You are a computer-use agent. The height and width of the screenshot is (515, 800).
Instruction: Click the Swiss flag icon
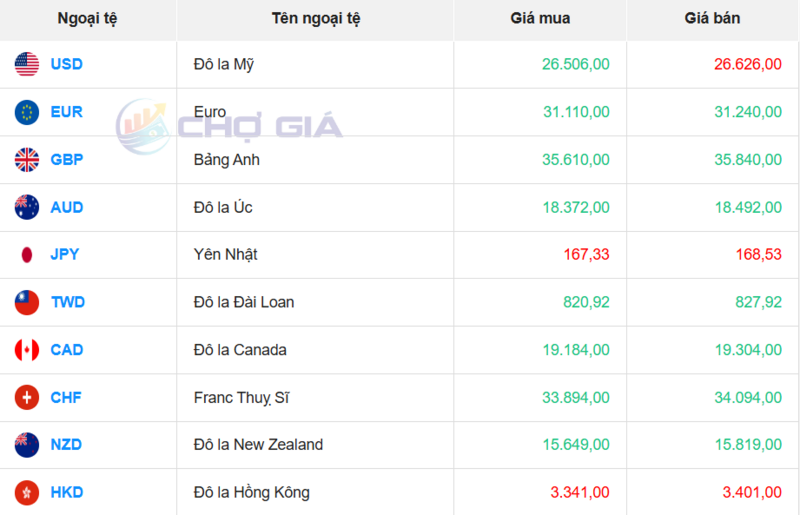click(27, 397)
